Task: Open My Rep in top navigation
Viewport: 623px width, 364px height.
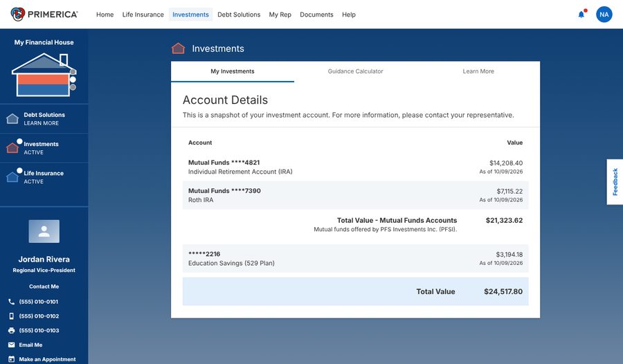Action: tap(280, 15)
